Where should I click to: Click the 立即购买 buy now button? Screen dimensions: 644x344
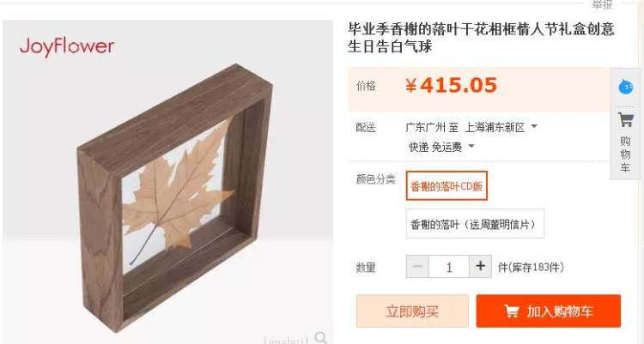tap(412, 311)
